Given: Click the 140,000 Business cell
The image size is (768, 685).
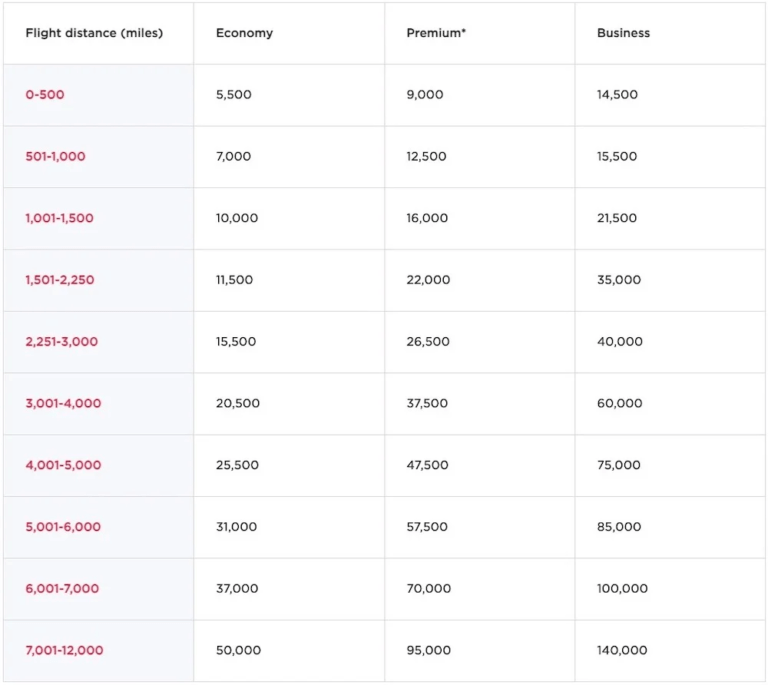Looking at the screenshot, I should point(622,650).
